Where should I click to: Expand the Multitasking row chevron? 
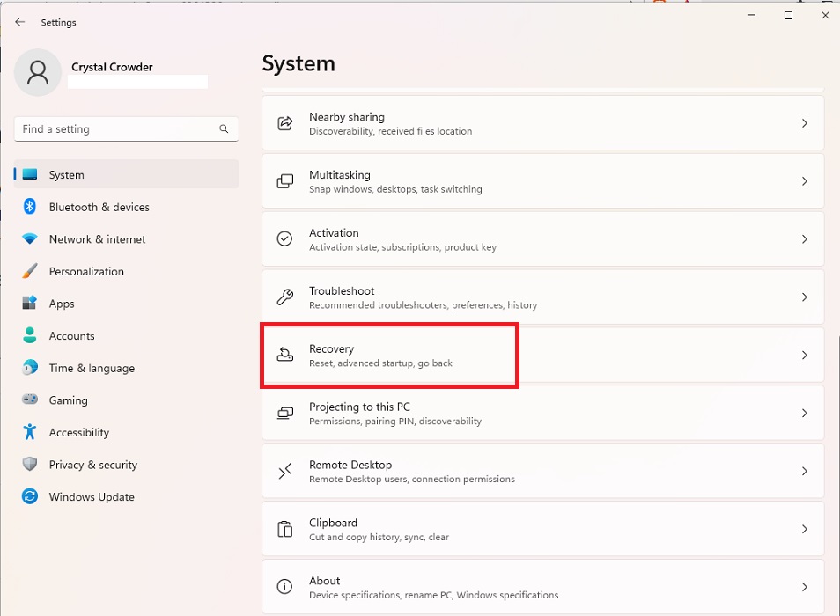coord(804,181)
